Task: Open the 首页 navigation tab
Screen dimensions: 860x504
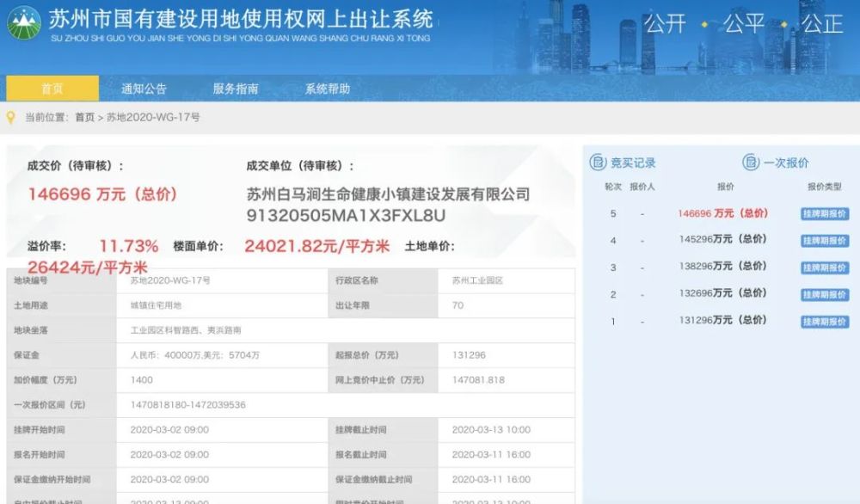Action: tap(52, 89)
